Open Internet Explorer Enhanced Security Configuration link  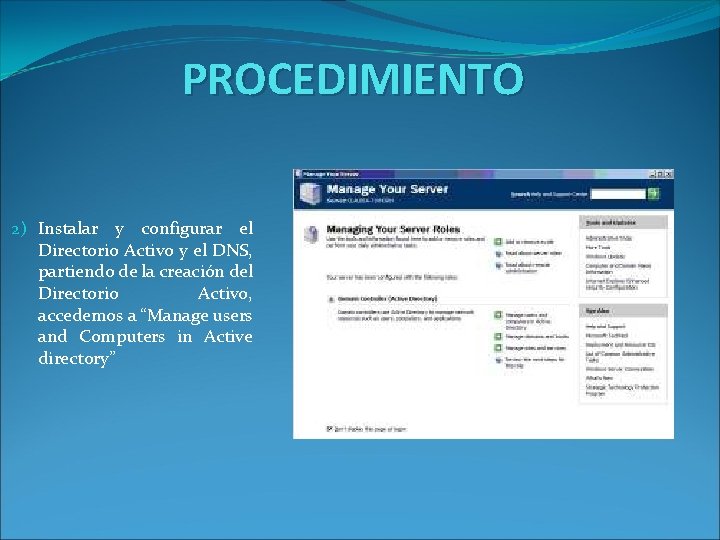pos(617,284)
